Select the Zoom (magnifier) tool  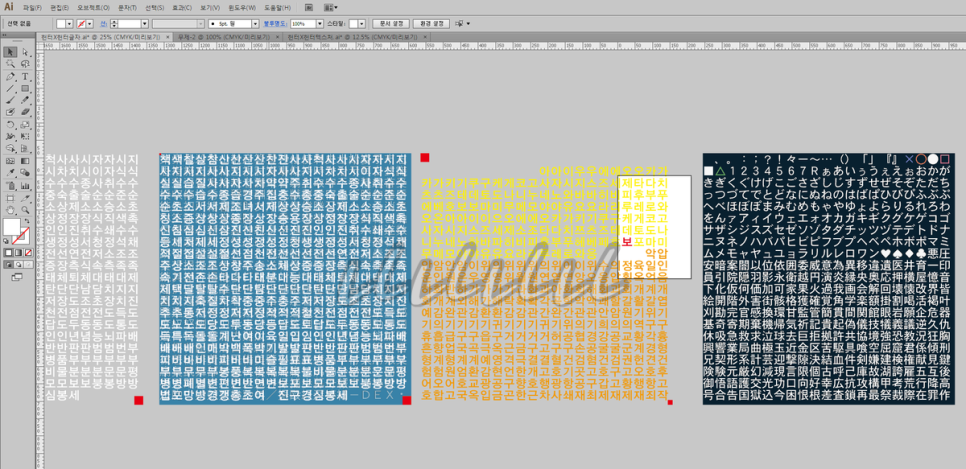(x=25, y=210)
